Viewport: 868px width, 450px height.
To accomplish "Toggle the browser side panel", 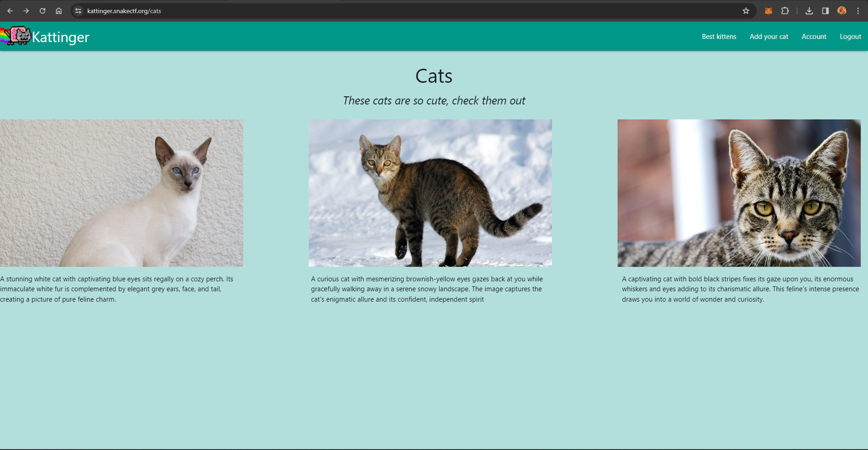I will [x=826, y=11].
